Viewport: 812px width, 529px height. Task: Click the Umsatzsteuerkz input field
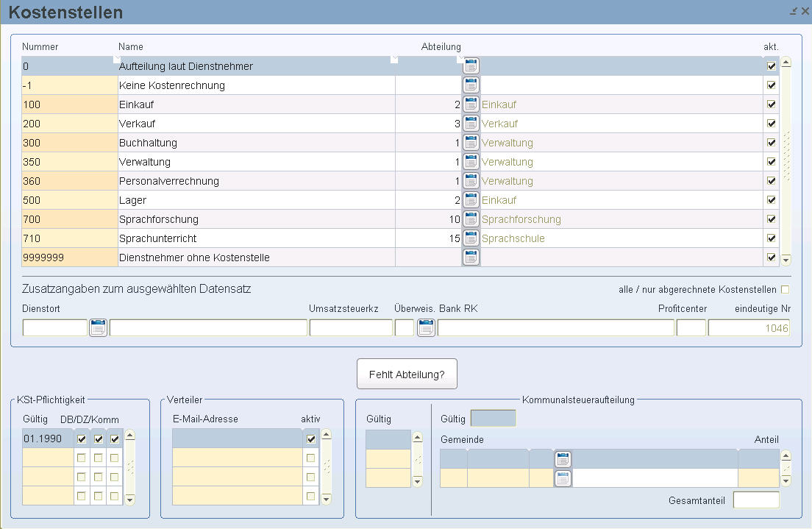point(351,328)
